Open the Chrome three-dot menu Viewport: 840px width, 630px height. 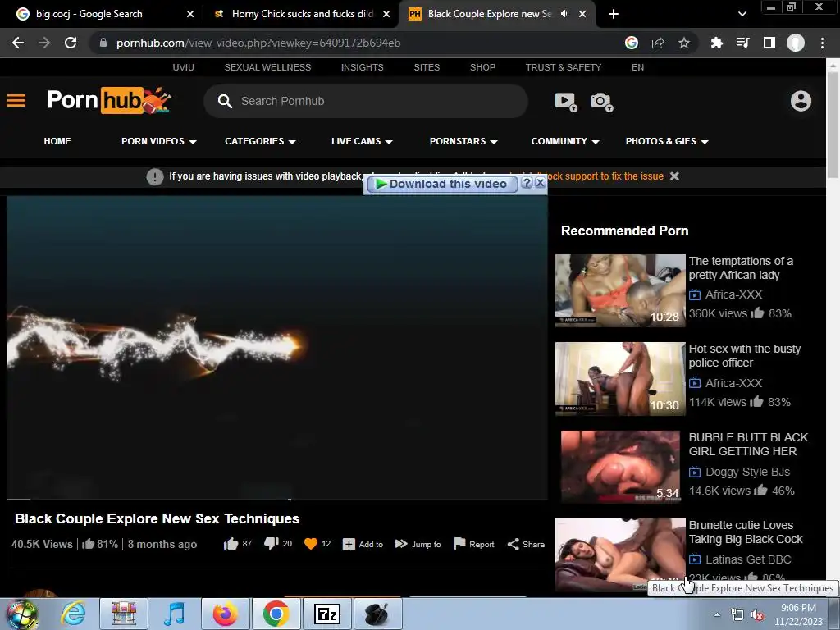tap(822, 43)
